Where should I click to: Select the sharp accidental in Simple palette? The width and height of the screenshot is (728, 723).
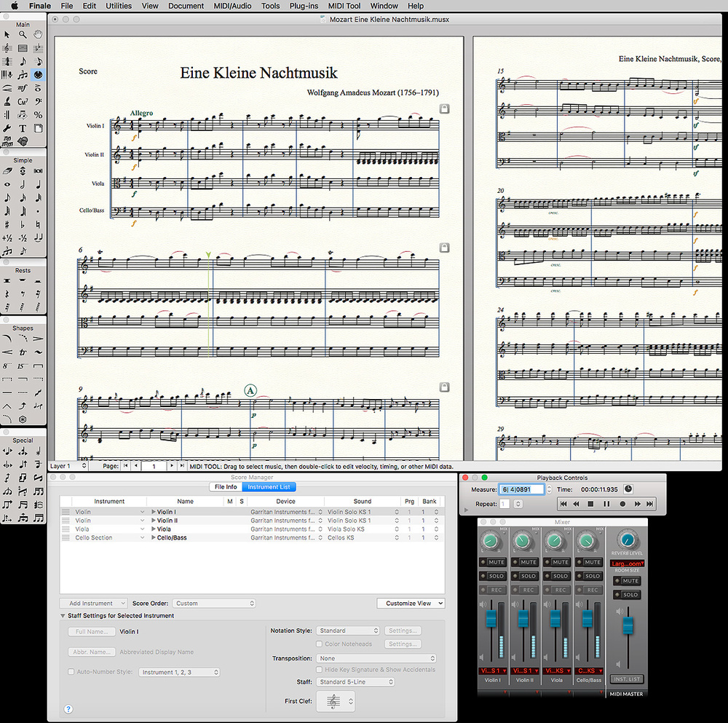point(7,225)
